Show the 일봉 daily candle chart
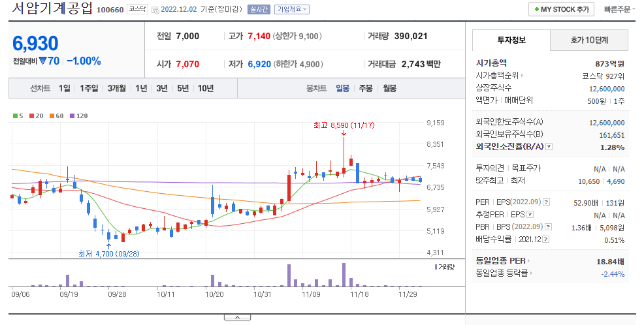644x325 pixels. pos(342,88)
